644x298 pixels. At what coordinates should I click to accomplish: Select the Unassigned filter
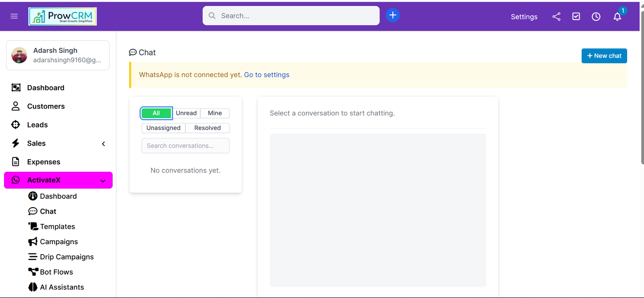pyautogui.click(x=163, y=128)
